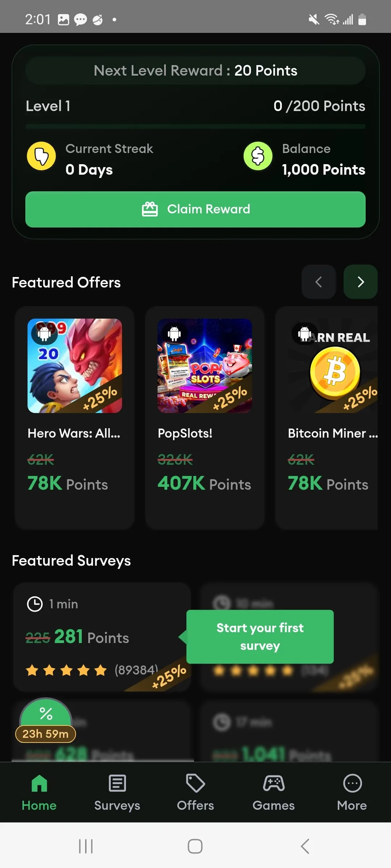Switch to the Offers tab
Screen dimensions: 391x868
[x=195, y=792]
